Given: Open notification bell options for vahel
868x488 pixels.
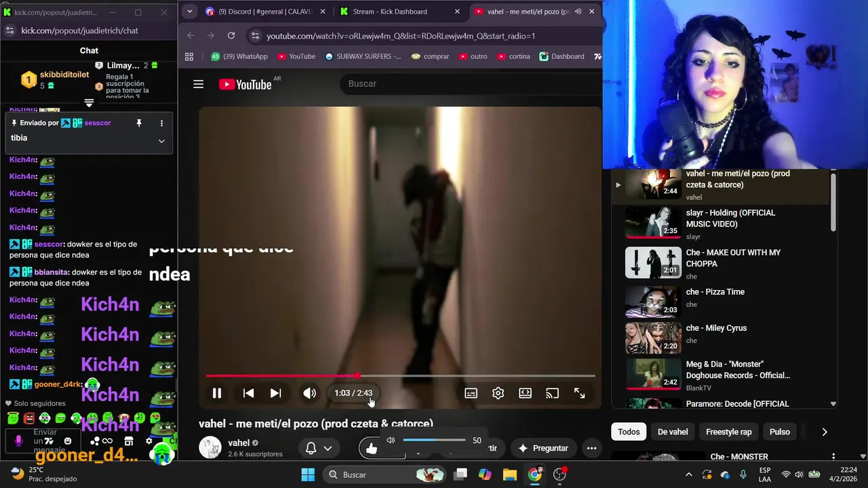Looking at the screenshot, I should pyautogui.click(x=318, y=448).
